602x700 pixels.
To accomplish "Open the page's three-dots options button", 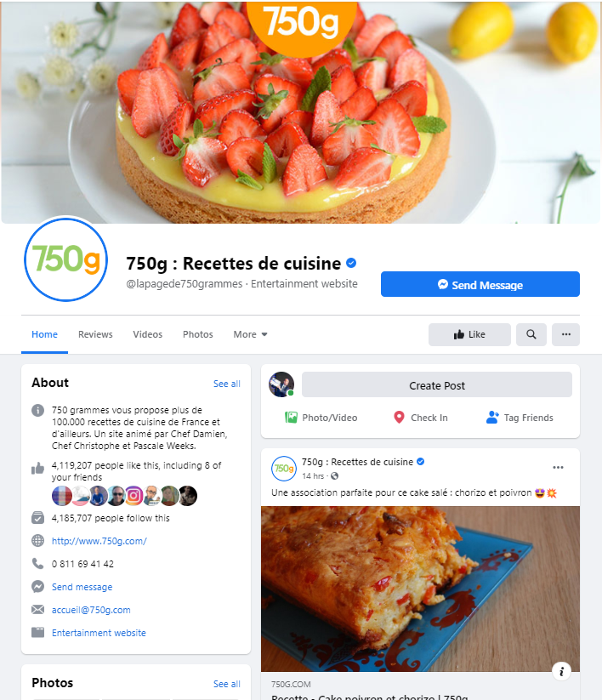I will (x=565, y=334).
